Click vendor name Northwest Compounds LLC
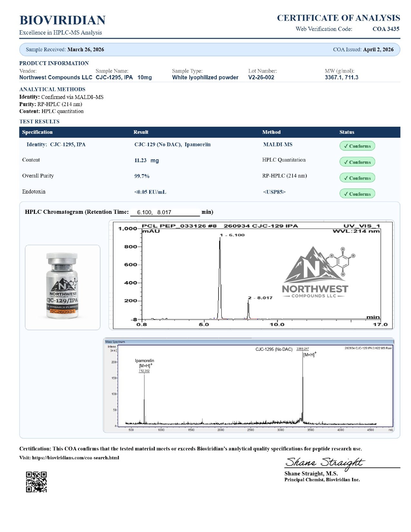Viewport: 411px width, 532px height. coord(56,77)
